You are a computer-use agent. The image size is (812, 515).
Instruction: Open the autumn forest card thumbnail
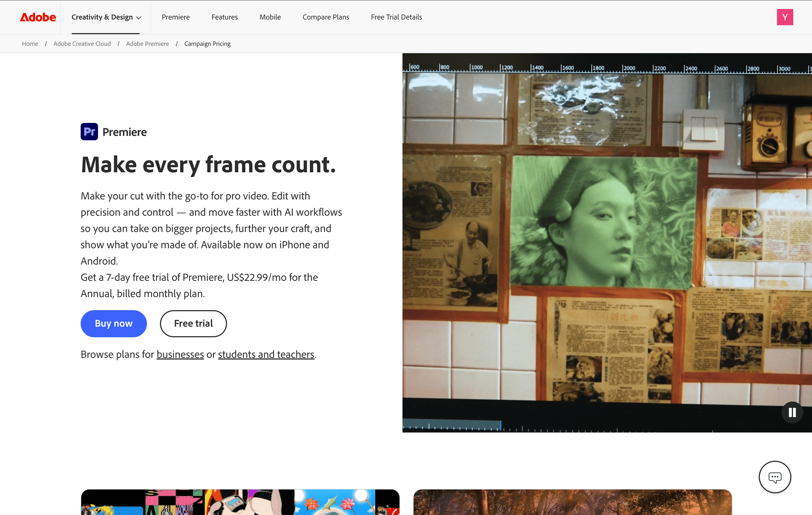pyautogui.click(x=572, y=502)
